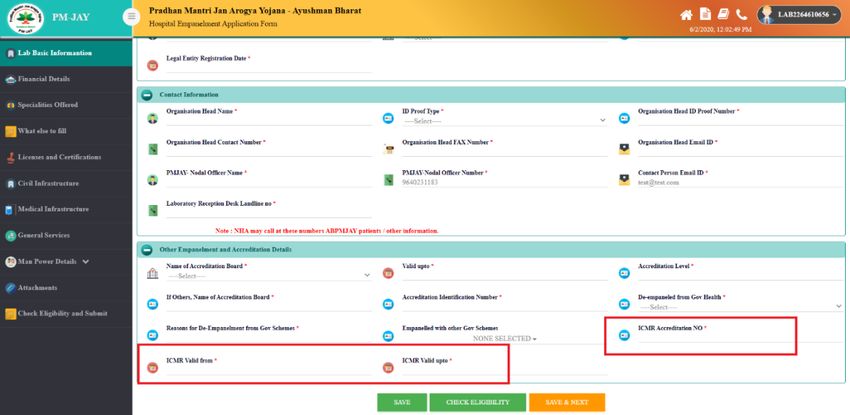Click the Laboratory Reception Desk Landline field

click(x=268, y=213)
